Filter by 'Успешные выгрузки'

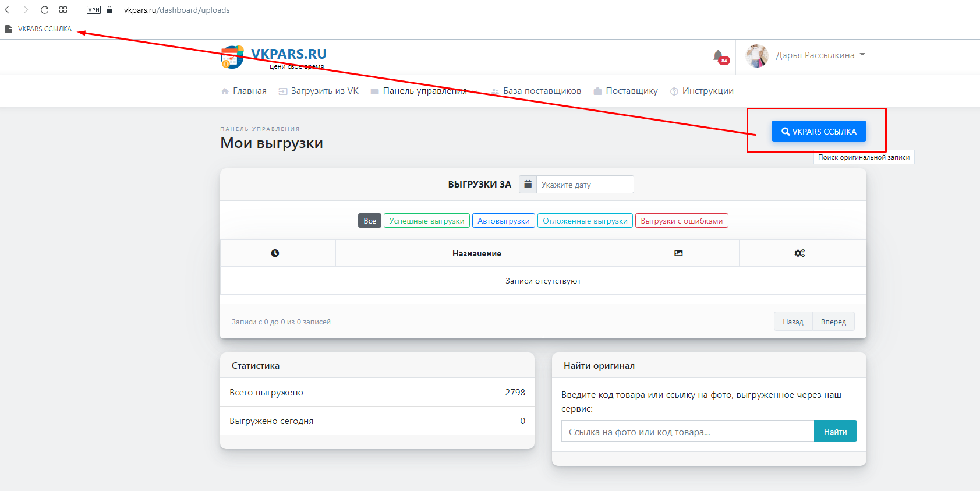(427, 221)
